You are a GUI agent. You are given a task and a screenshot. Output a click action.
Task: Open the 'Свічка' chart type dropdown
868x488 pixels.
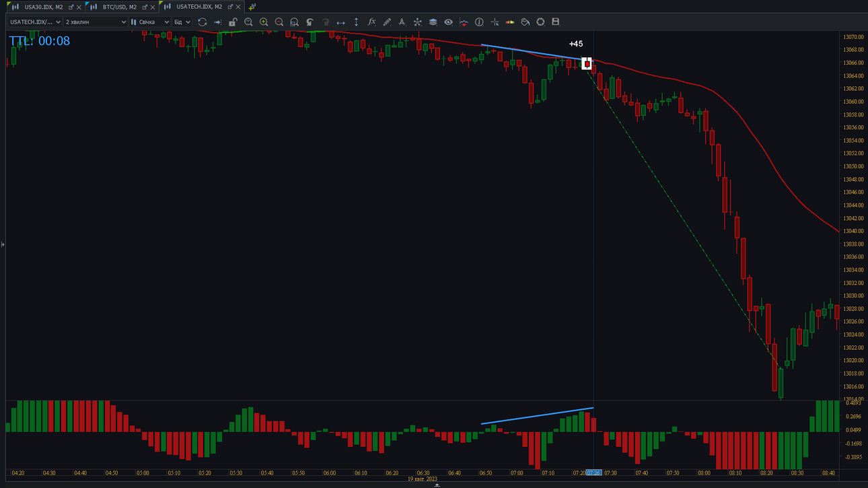[x=150, y=22]
